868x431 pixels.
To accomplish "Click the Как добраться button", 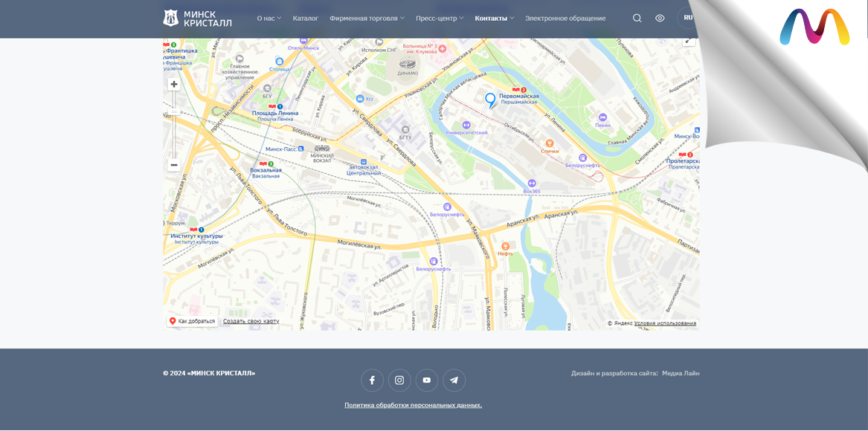I will pyautogui.click(x=192, y=321).
